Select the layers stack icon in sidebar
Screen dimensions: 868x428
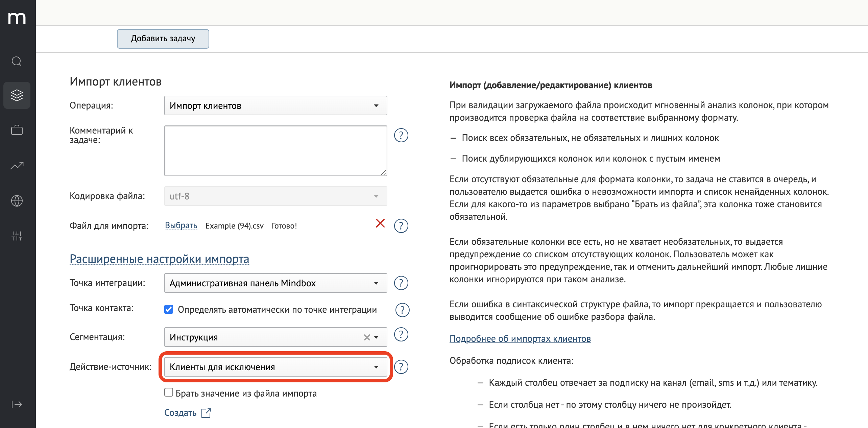pos(17,95)
